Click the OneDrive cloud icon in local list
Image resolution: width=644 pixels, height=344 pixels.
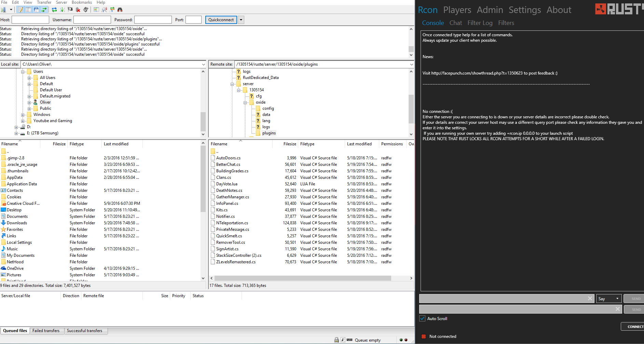tap(3, 268)
